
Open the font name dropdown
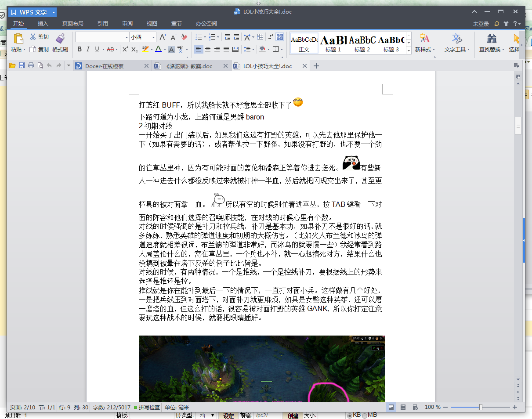(127, 37)
